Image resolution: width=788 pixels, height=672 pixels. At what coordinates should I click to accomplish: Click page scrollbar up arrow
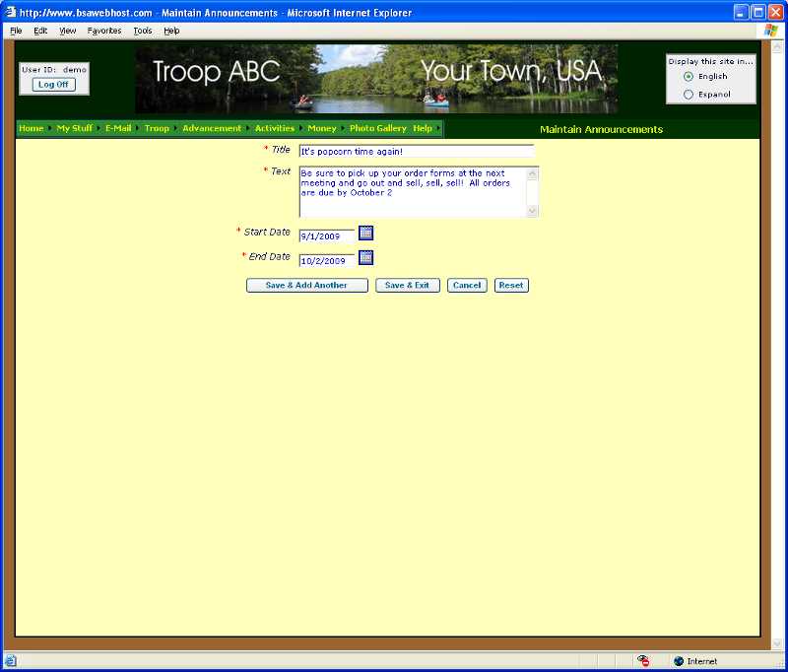pyautogui.click(x=777, y=46)
